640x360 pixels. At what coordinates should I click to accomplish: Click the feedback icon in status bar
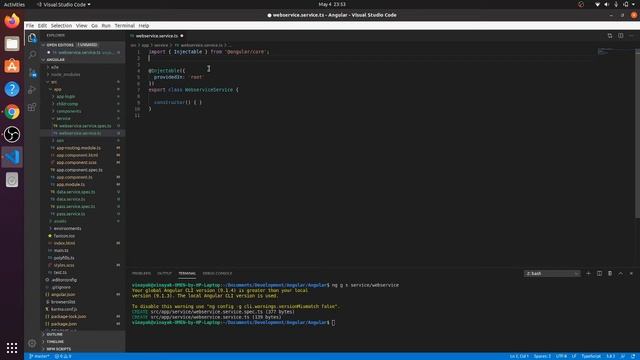point(623,356)
